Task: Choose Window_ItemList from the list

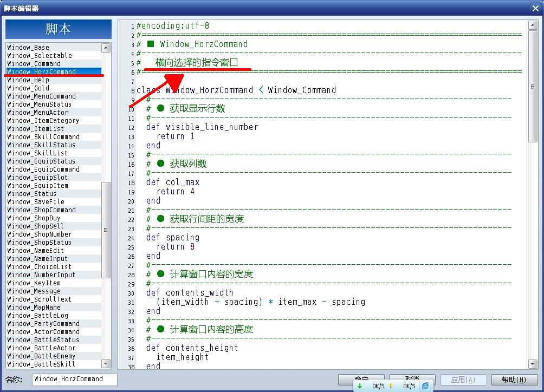Action: (x=54, y=128)
